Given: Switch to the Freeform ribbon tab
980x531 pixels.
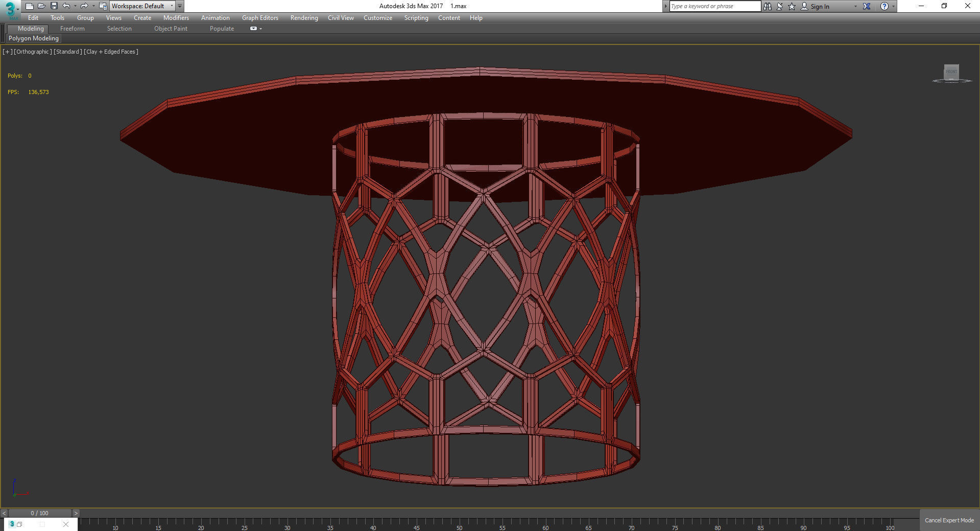Looking at the screenshot, I should [73, 29].
